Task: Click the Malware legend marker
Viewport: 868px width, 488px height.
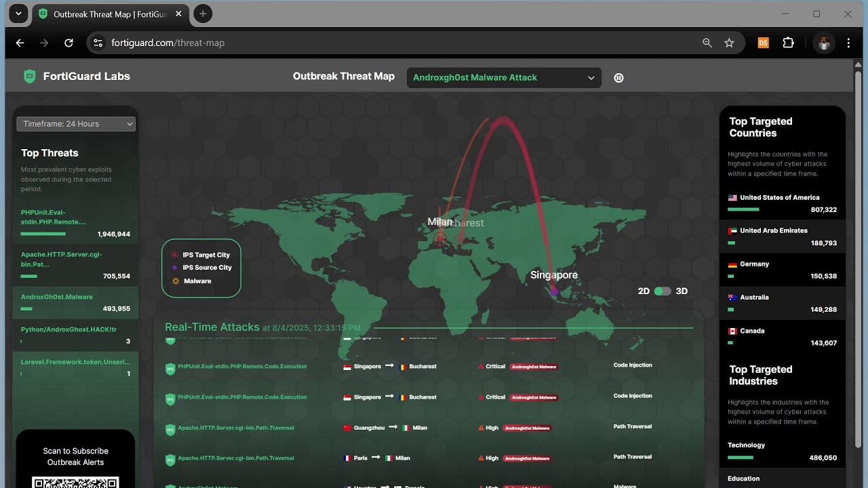Action: pos(175,281)
